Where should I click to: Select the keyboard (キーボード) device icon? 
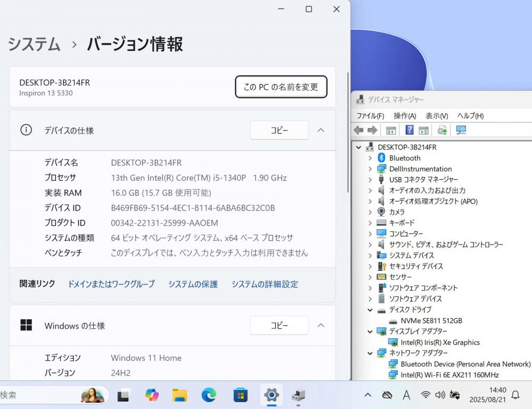click(381, 223)
